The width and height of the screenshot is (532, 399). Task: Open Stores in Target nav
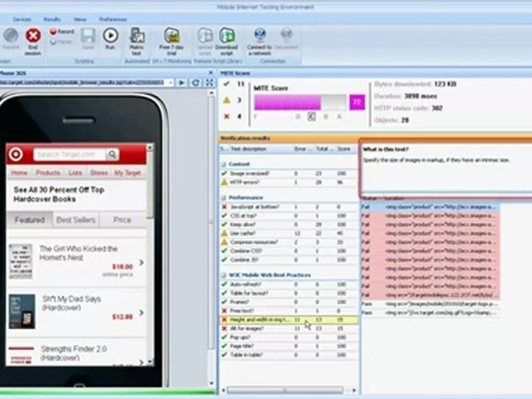[x=99, y=173]
